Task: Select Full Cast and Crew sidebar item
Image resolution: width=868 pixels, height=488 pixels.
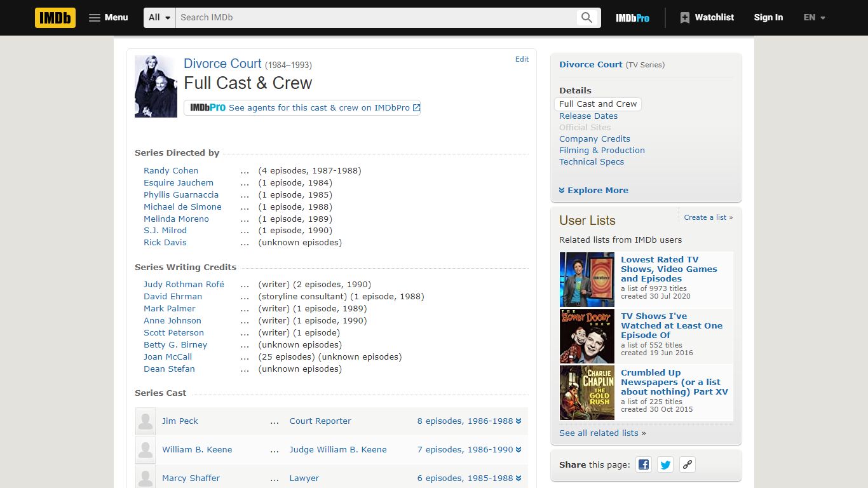Action: point(598,104)
